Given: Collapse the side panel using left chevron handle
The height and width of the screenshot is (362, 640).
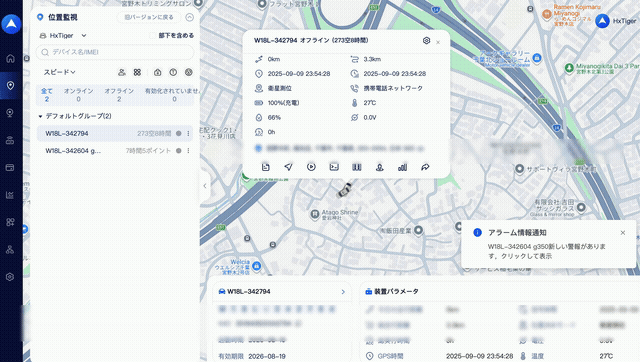Looking at the screenshot, I should [204, 186].
